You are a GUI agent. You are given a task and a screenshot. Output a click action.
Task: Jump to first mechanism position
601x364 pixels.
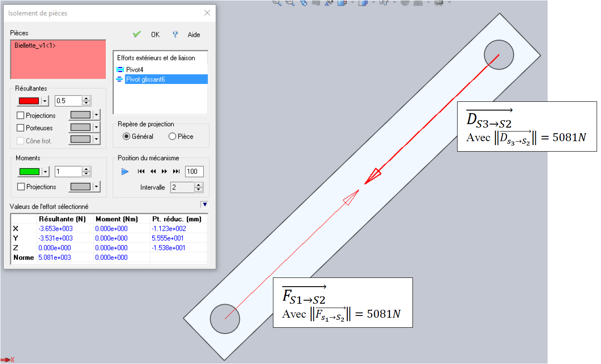click(141, 172)
